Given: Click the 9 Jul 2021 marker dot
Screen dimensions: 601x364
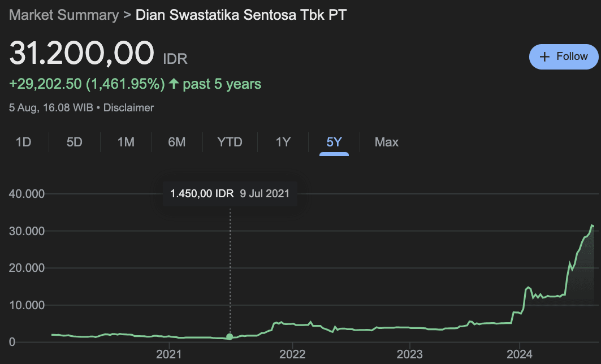Looking at the screenshot, I should [x=230, y=336].
